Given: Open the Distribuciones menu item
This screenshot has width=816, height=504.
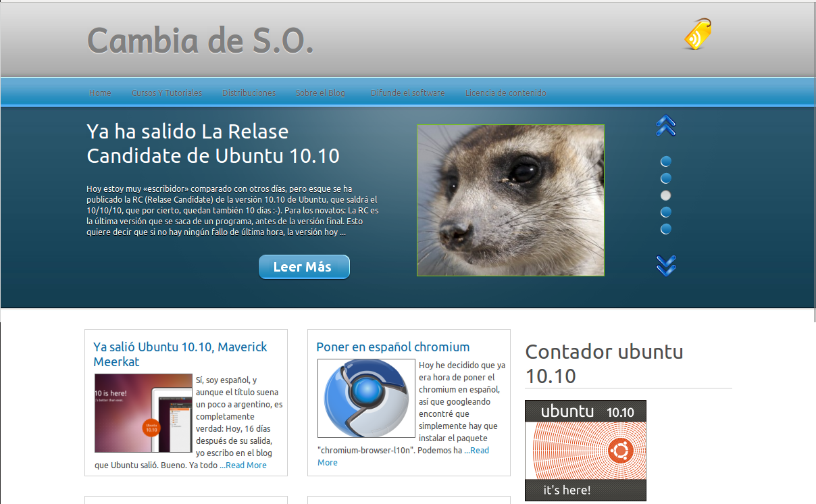Looking at the screenshot, I should tap(249, 93).
